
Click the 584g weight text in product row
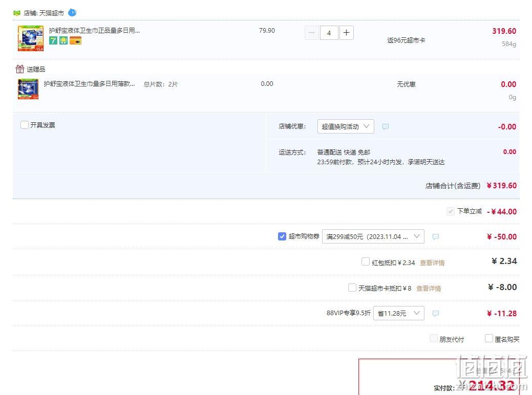(x=509, y=43)
